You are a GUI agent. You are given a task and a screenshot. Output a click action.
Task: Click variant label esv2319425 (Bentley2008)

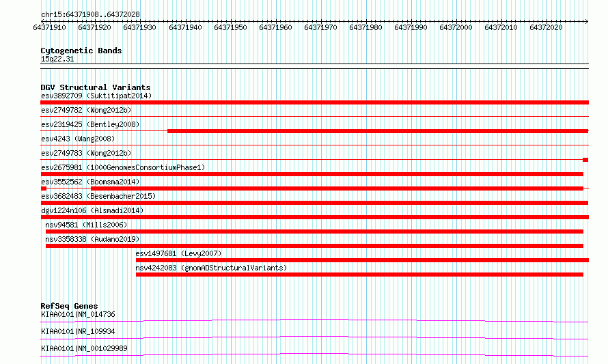(x=90, y=124)
